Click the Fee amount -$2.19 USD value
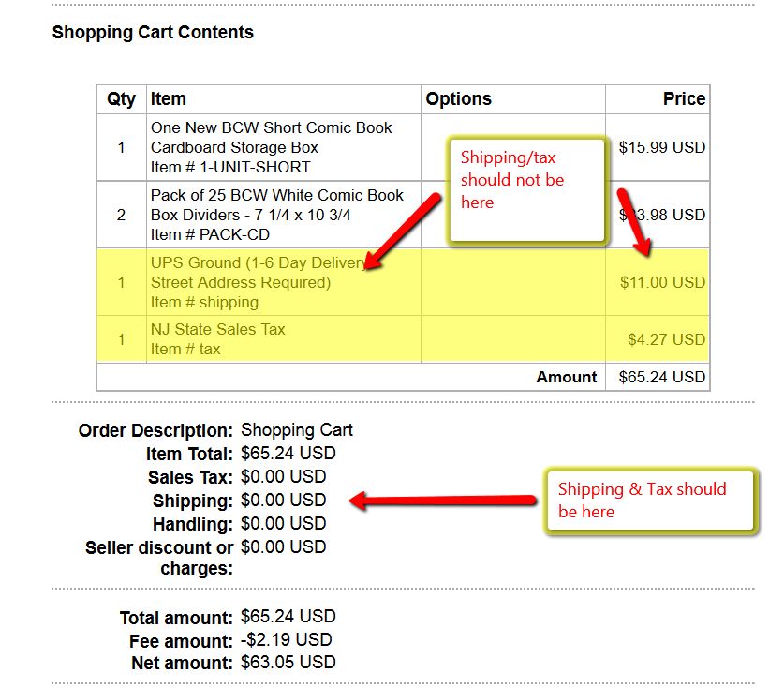 286,639
